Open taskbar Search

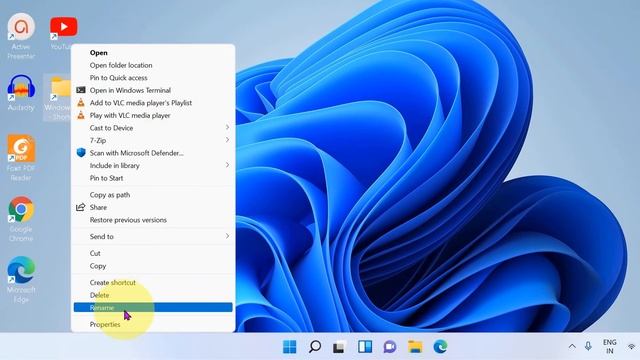[x=315, y=347]
